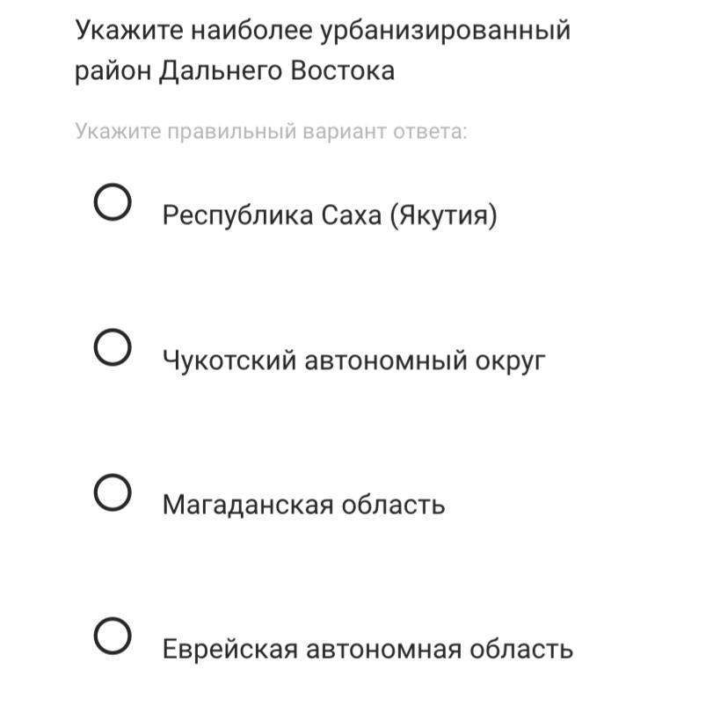
Task: Tick the third answer option circle
Action: click(113, 492)
